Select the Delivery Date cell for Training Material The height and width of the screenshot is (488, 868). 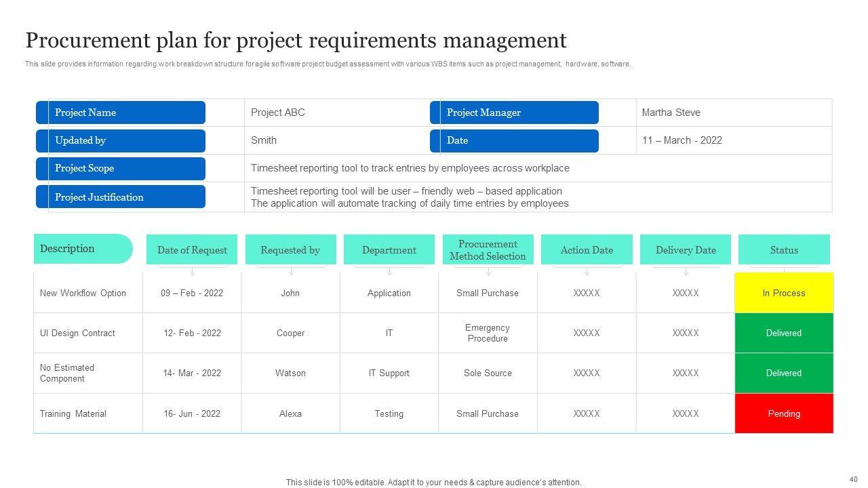click(x=686, y=413)
